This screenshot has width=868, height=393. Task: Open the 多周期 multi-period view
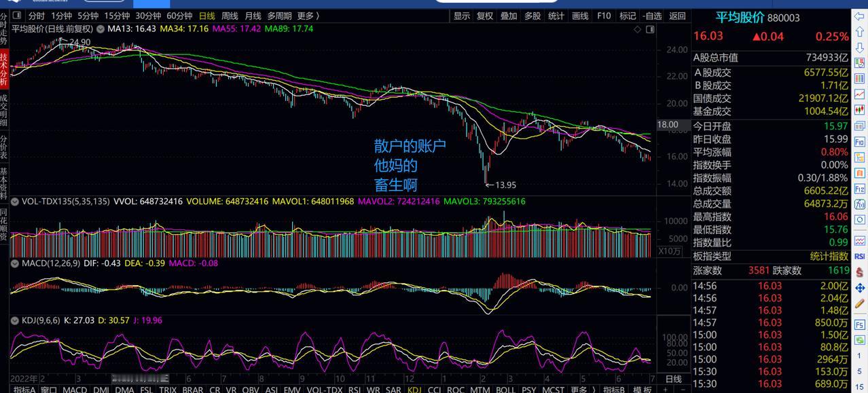(279, 16)
